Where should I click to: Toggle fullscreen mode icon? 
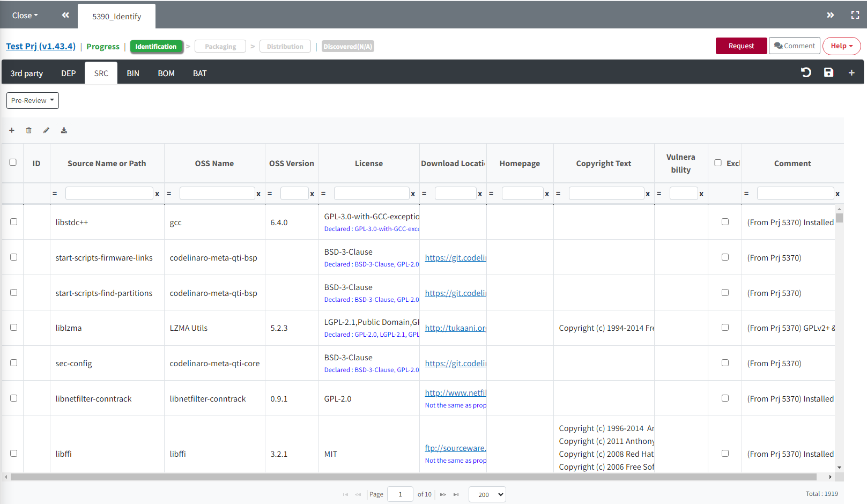pyautogui.click(x=855, y=15)
